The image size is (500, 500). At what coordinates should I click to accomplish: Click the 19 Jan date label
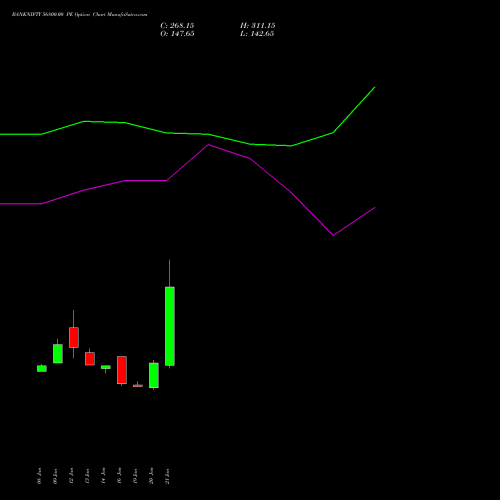point(135,476)
